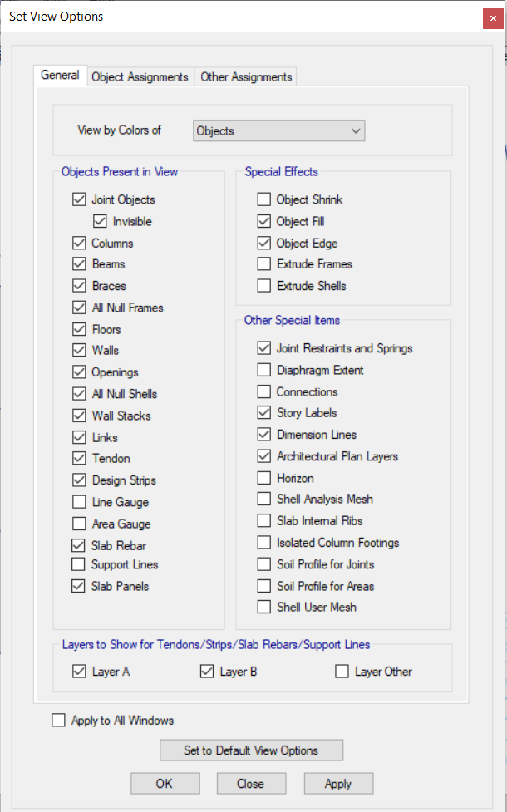Image resolution: width=507 pixels, height=812 pixels.
Task: Switch to the Object Assignments tab
Action: 140,76
